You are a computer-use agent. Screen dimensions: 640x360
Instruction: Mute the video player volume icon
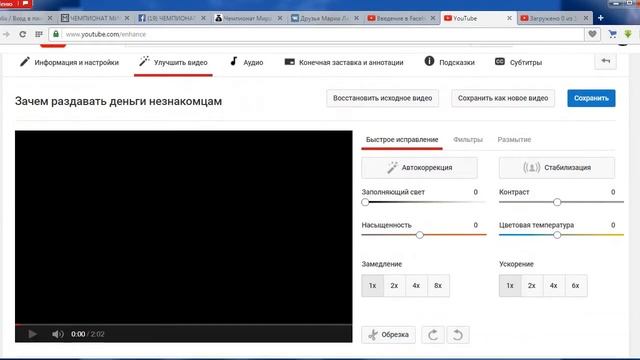click(58, 334)
